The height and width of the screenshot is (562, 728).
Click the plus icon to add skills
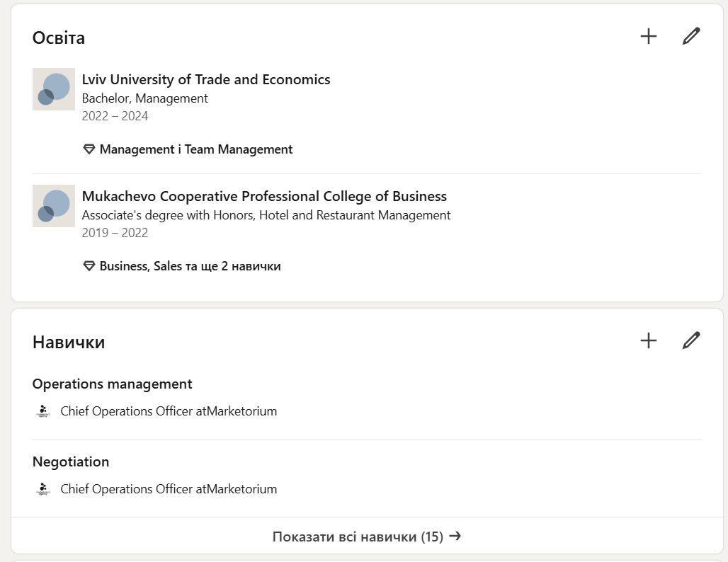tap(649, 341)
